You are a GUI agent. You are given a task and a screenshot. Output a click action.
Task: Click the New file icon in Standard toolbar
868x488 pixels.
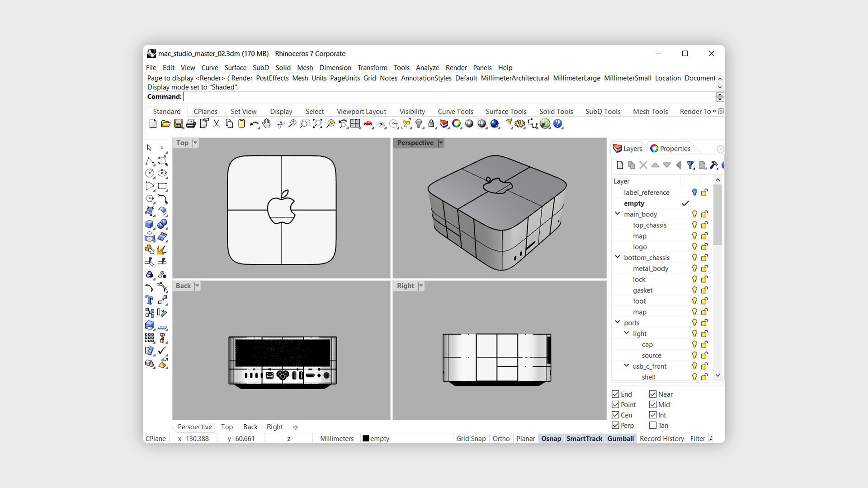(x=153, y=124)
